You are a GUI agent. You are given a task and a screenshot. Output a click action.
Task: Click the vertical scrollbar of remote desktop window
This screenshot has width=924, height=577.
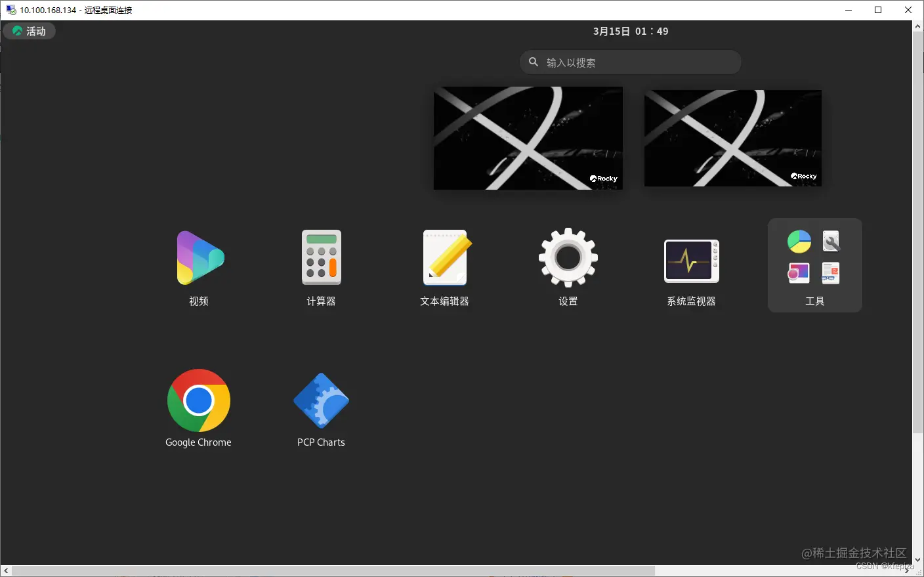(917, 233)
